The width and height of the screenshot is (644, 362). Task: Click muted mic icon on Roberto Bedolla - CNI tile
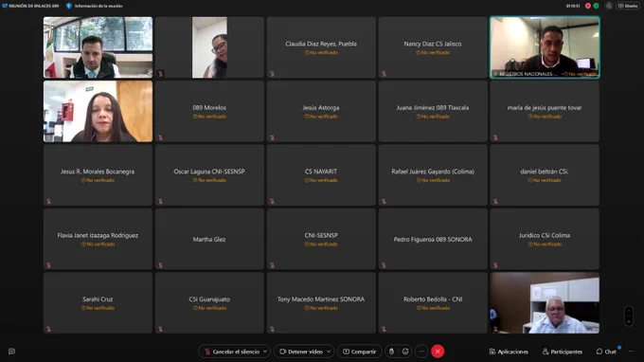384,329
